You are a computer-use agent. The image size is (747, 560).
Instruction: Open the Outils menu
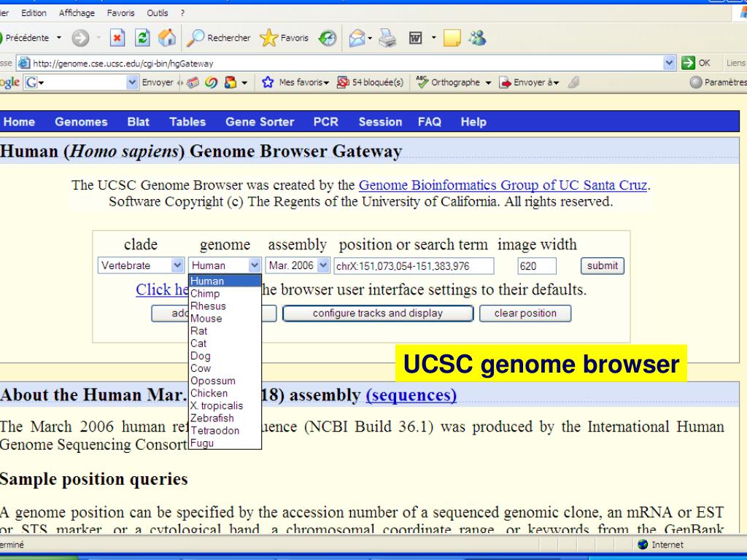click(158, 13)
